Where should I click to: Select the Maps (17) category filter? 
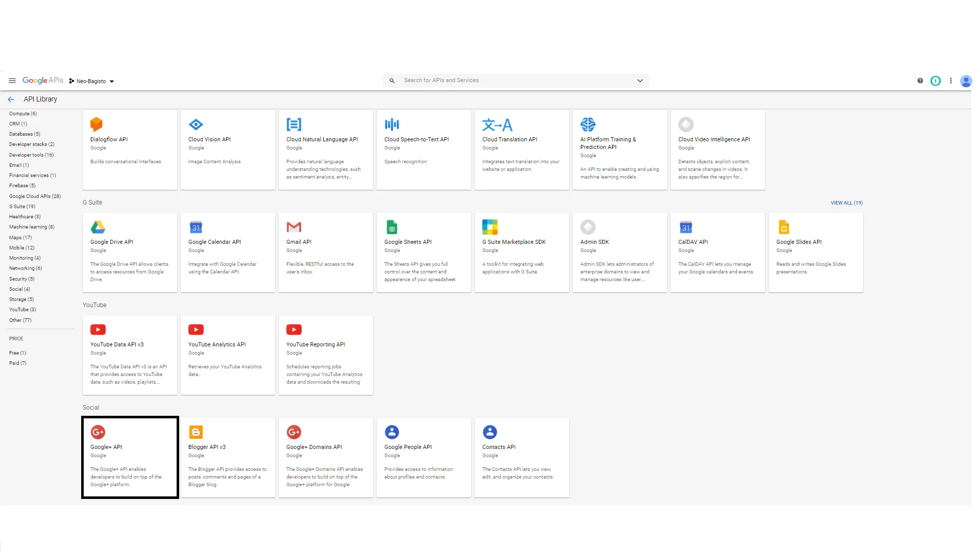[20, 238]
